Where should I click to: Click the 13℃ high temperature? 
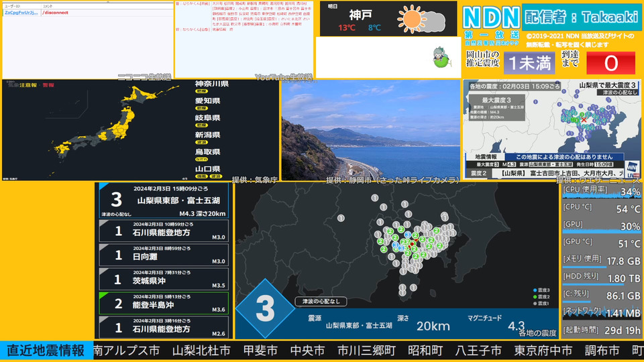[347, 28]
